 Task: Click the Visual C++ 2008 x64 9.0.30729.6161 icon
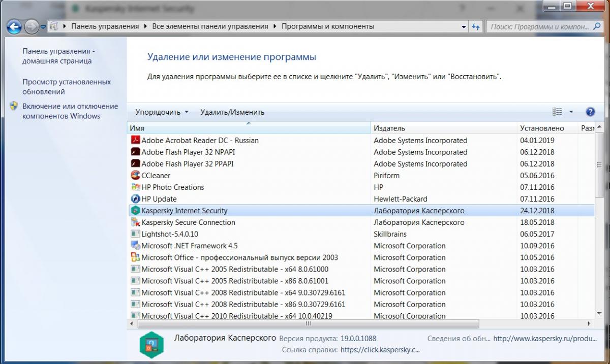pyautogui.click(x=135, y=292)
